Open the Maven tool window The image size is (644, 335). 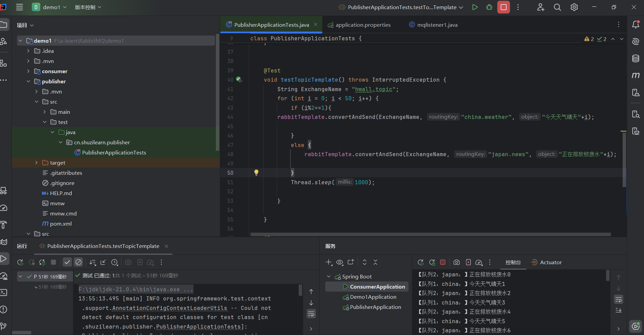pos(636,75)
